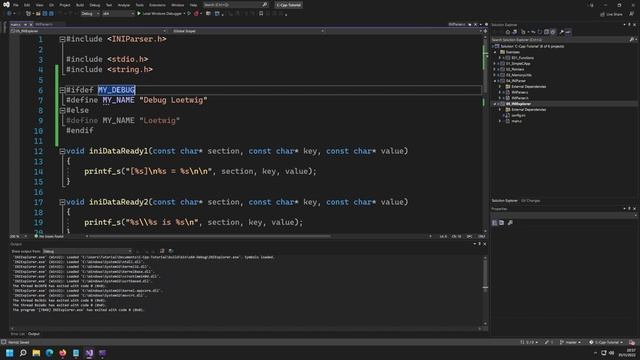The image size is (640, 360).
Task: Click the Visual Studio logo icon
Action: pyautogui.click(x=6, y=5)
